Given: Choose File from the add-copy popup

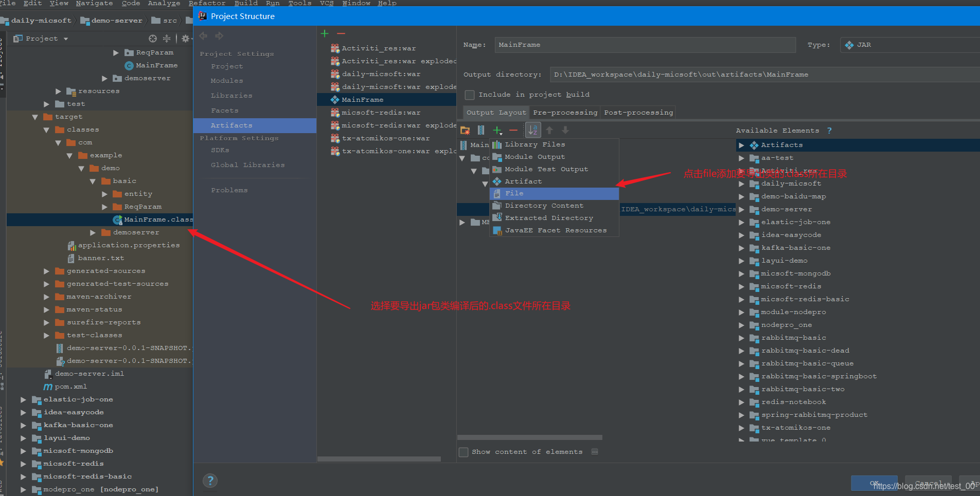Looking at the screenshot, I should pyautogui.click(x=554, y=193).
